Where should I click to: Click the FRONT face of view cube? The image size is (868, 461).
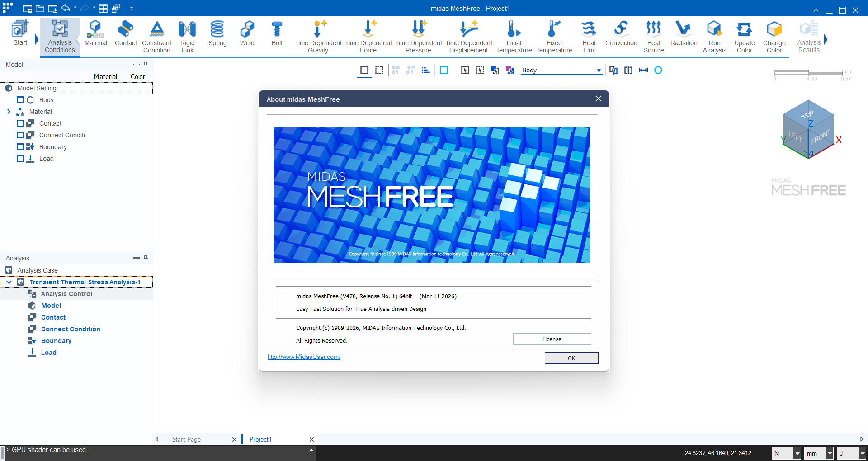[x=821, y=136]
